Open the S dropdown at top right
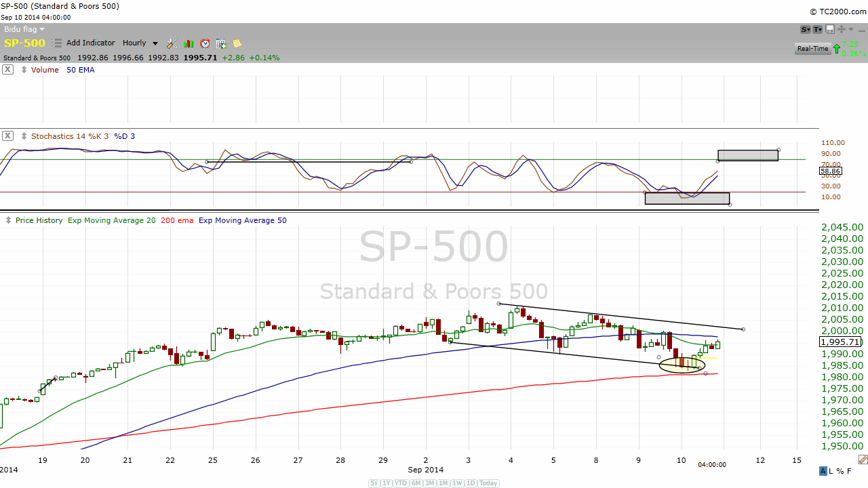 [805, 29]
